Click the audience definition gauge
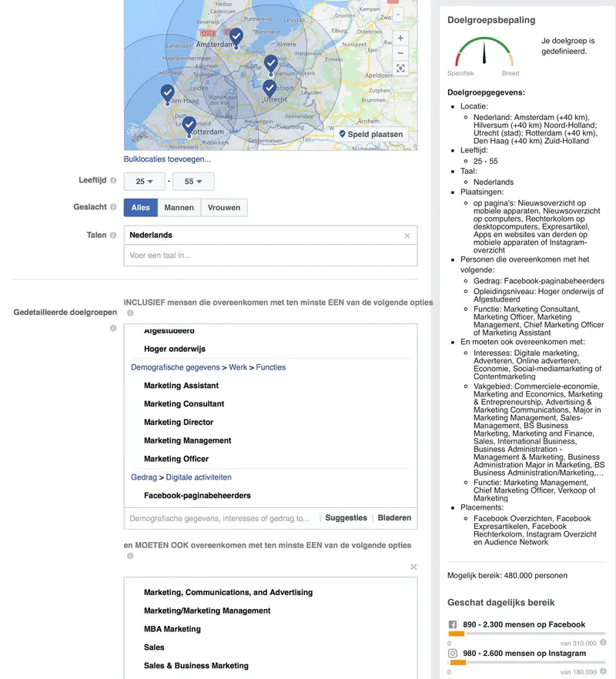Viewport: 616px width, 679px height. click(x=484, y=52)
